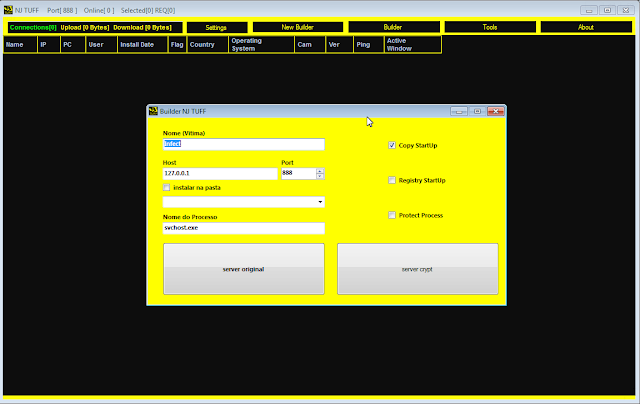This screenshot has width=640, height=404.
Task: Decrease the Port value with down arrow
Action: tap(320, 176)
